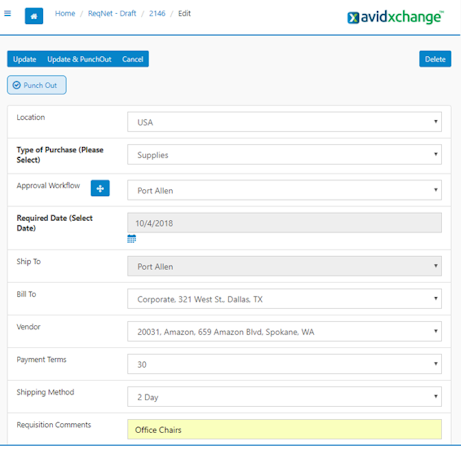
Task: Click the avidxchange logo
Action: (x=395, y=17)
